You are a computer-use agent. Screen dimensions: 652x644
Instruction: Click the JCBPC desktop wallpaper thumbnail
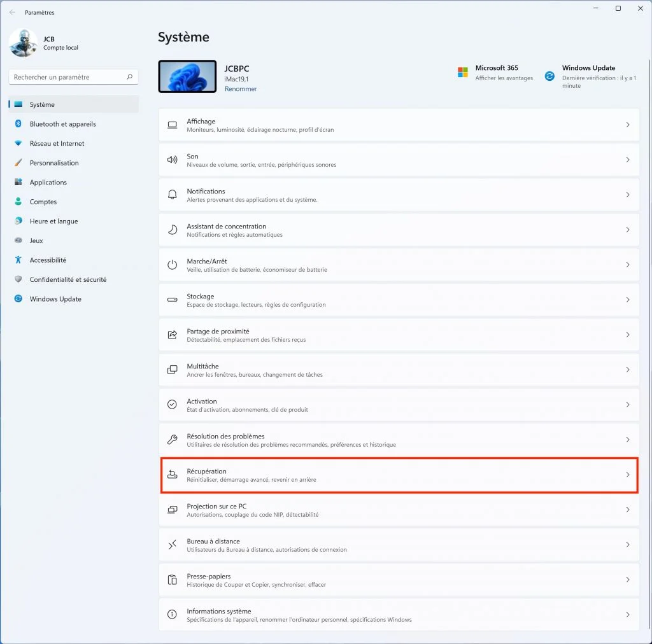click(x=188, y=76)
